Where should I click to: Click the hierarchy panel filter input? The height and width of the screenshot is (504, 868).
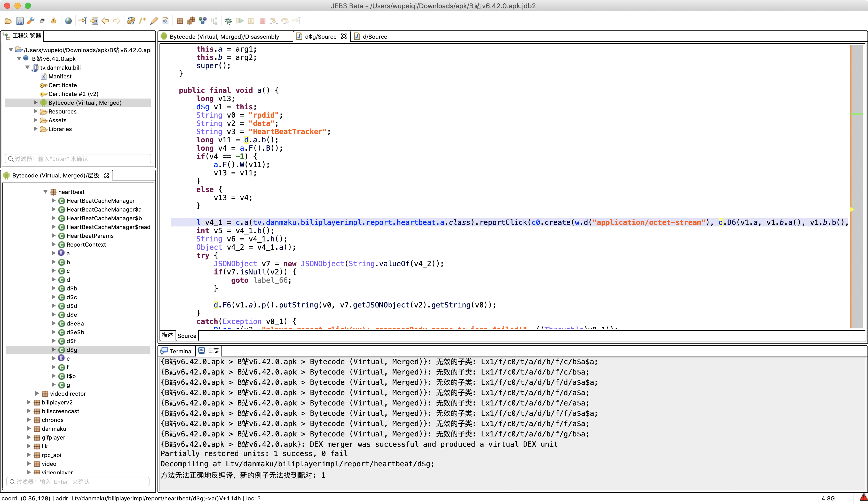point(78,482)
